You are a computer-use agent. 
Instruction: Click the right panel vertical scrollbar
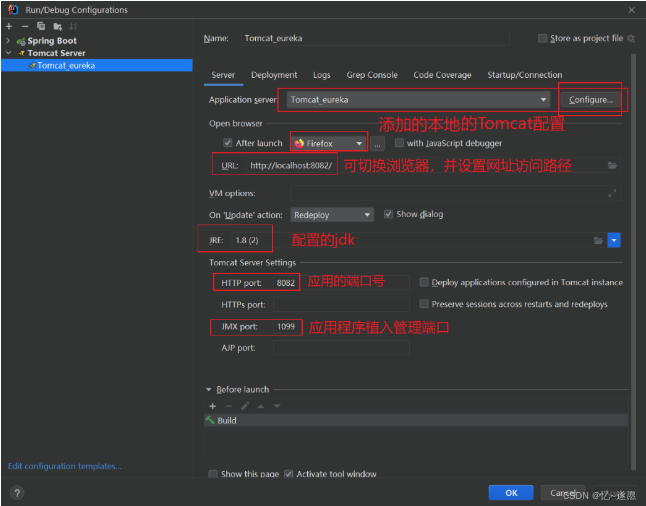click(x=633, y=262)
